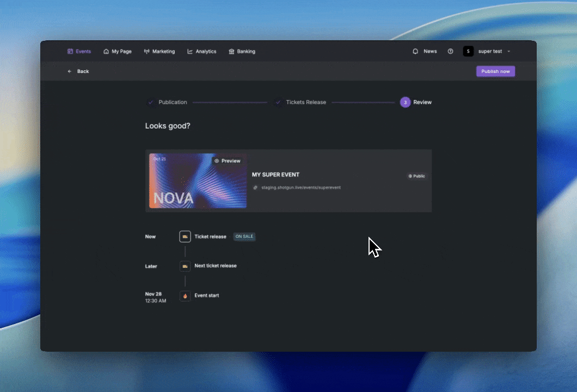Select the Review step number 3 circle
The image size is (577, 392).
pyautogui.click(x=405, y=102)
